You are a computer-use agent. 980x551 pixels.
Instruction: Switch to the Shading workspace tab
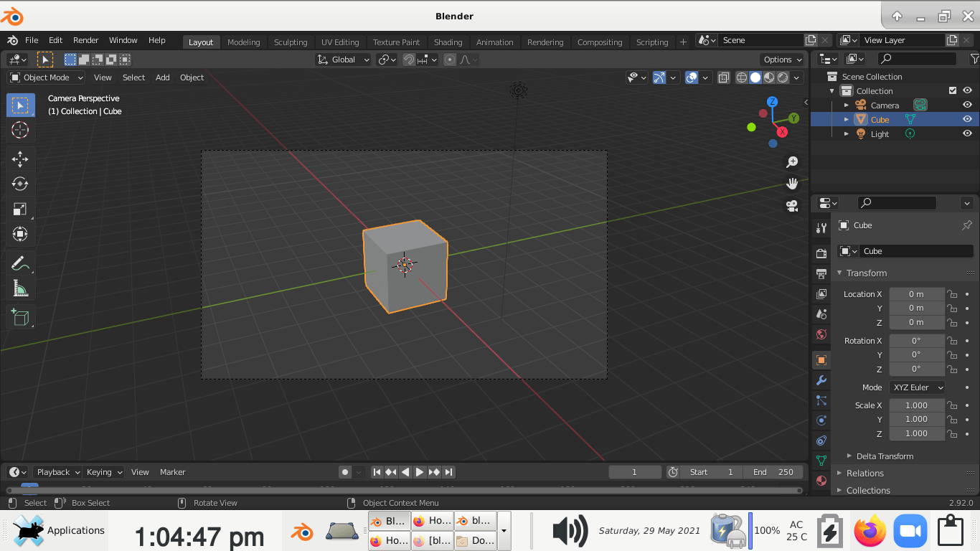(448, 42)
